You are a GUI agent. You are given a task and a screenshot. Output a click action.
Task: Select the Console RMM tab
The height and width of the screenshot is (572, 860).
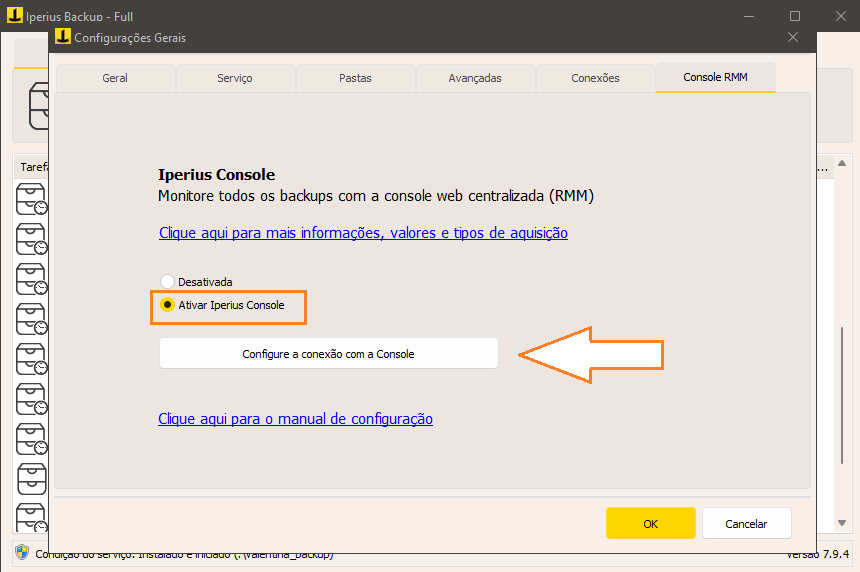[x=715, y=77]
